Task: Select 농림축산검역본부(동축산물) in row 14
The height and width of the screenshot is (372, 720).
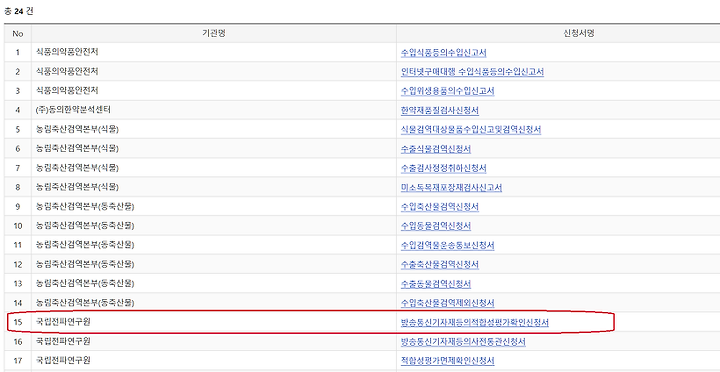Action: tap(85, 303)
